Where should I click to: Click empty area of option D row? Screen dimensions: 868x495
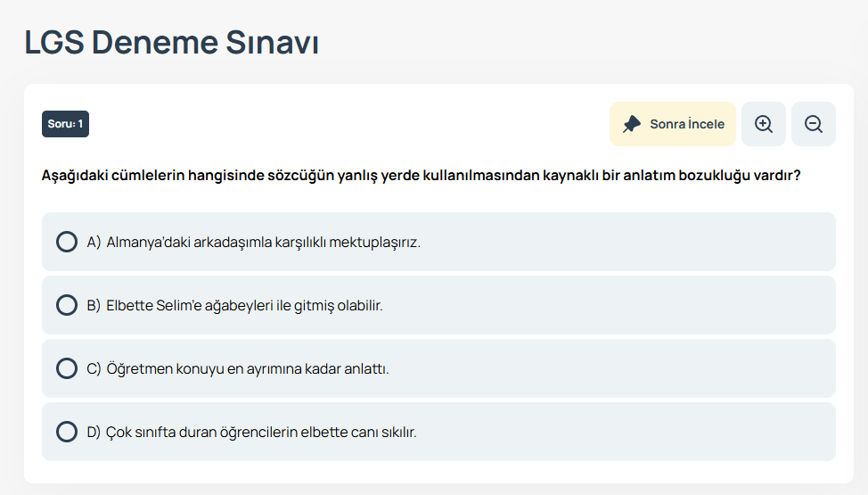click(x=626, y=432)
